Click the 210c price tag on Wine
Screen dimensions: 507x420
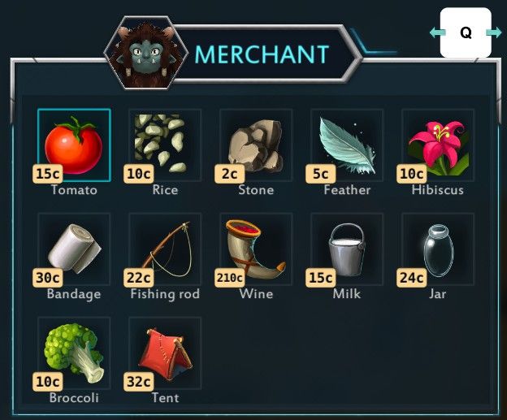230,277
